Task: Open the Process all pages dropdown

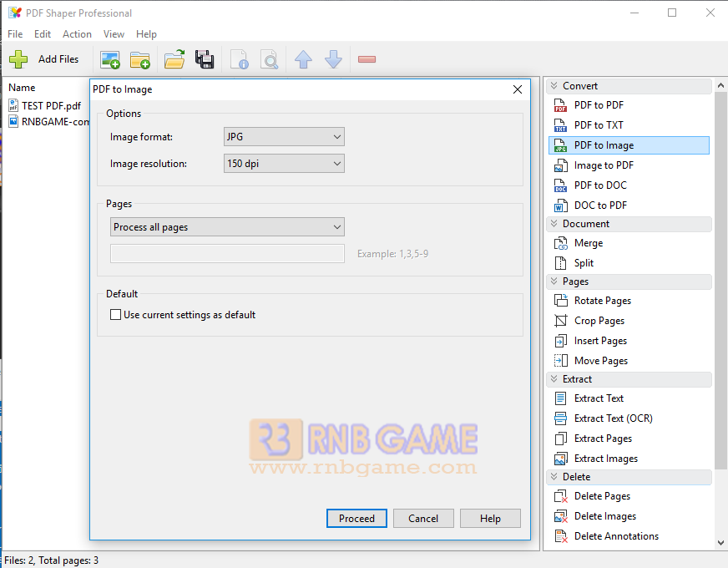Action: pyautogui.click(x=227, y=227)
